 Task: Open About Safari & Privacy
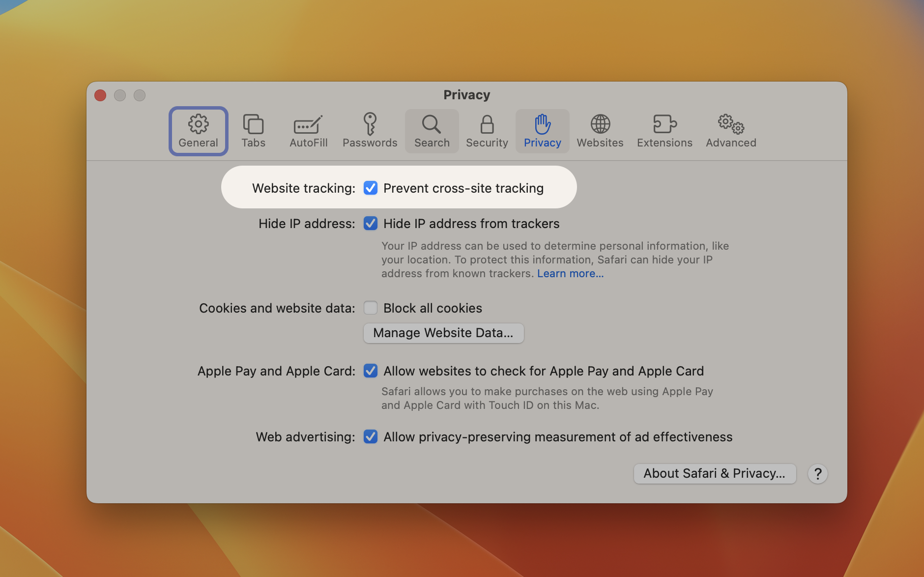coord(715,474)
